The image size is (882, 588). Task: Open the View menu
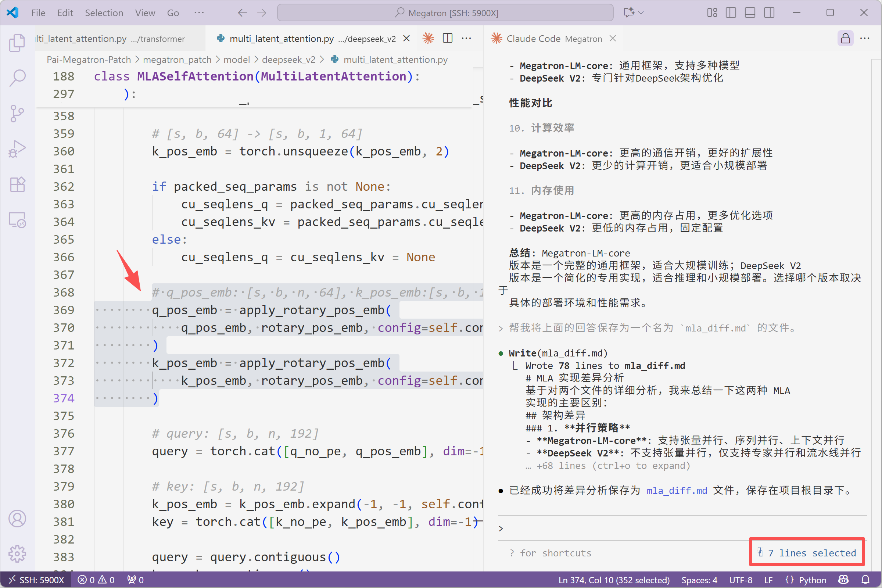(x=145, y=13)
